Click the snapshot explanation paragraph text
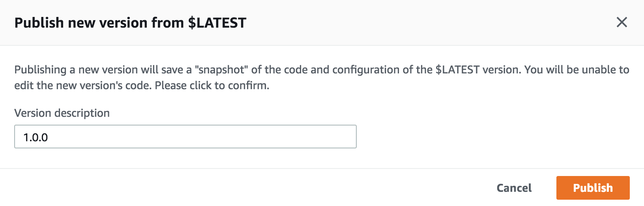Viewport: 644px width, 206px height. tap(322, 77)
